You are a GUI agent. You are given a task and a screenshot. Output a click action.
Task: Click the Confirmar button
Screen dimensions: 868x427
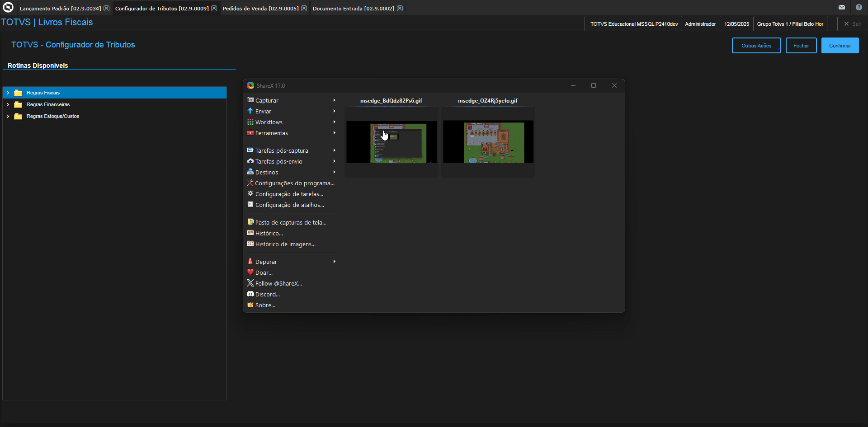click(840, 46)
